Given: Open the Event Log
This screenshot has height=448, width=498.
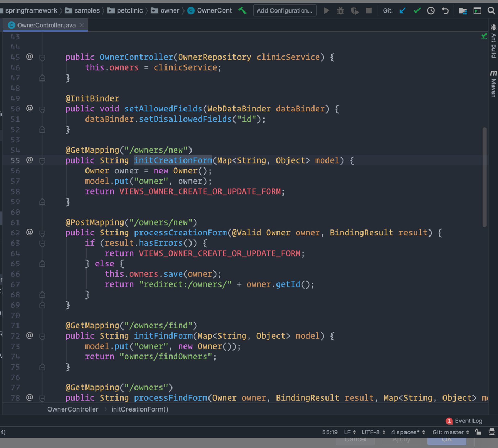Looking at the screenshot, I should coord(464,421).
